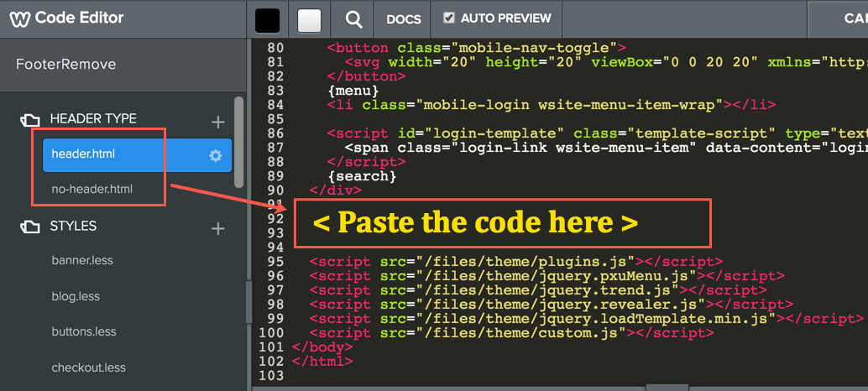Open the search magnifier tool
Image resolution: width=868 pixels, height=391 pixels.
pyautogui.click(x=354, y=19)
